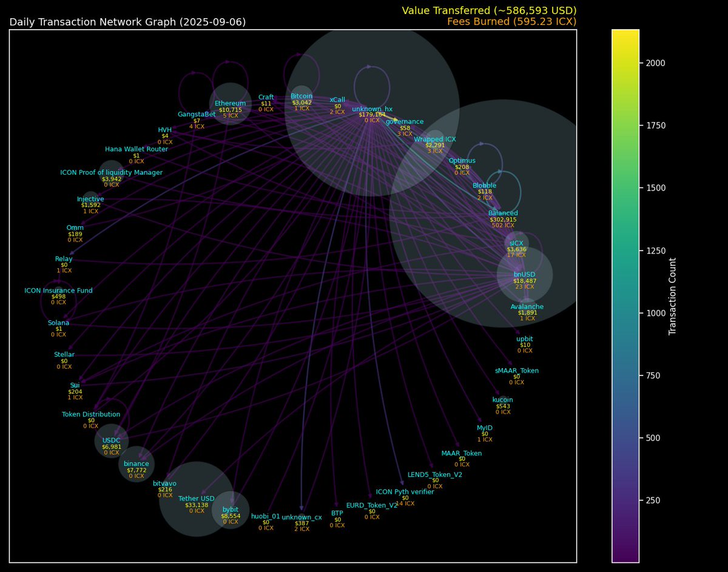Select ICON Proof of liquidity Manager label

pos(111,172)
